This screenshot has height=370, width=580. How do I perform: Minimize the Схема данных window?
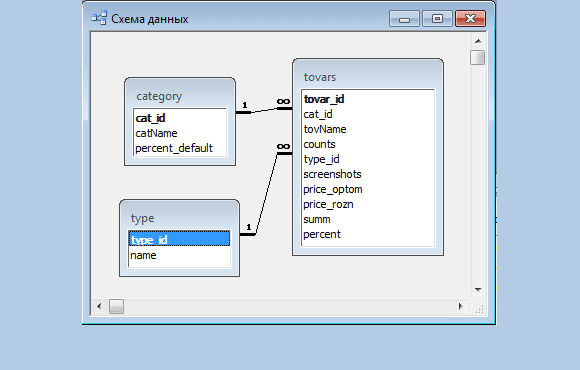click(x=404, y=18)
